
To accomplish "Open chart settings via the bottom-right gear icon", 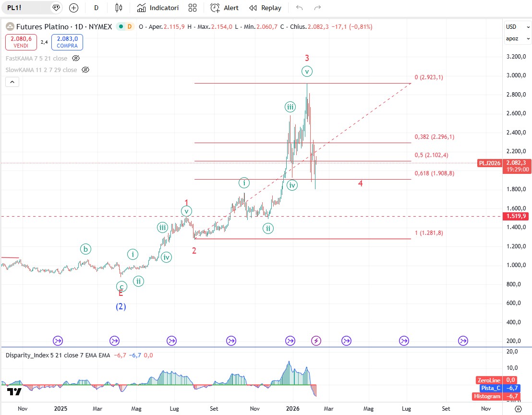I will tap(518, 409).
